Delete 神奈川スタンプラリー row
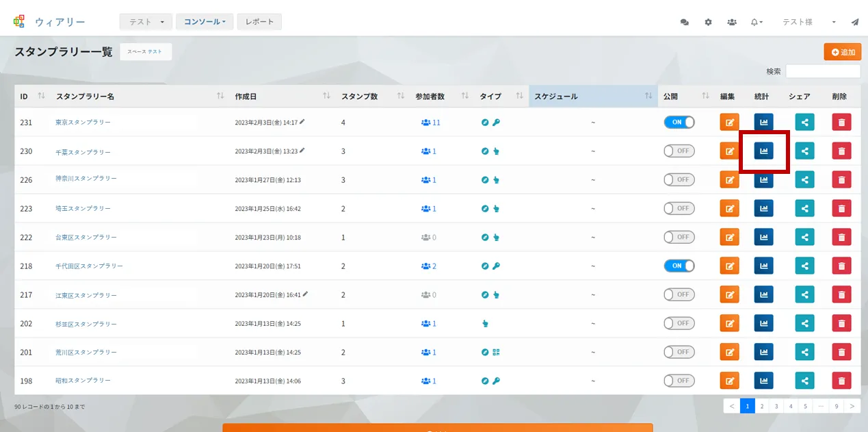 pyautogui.click(x=842, y=180)
